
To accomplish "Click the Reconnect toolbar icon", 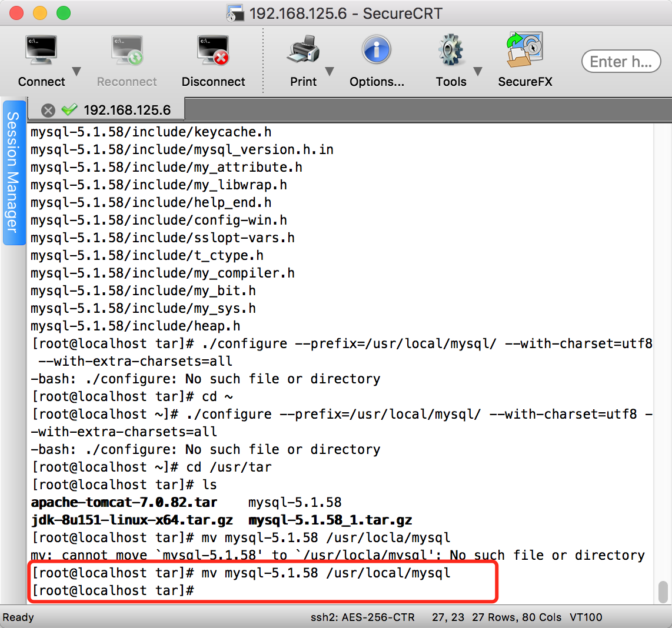I will pyautogui.click(x=127, y=51).
